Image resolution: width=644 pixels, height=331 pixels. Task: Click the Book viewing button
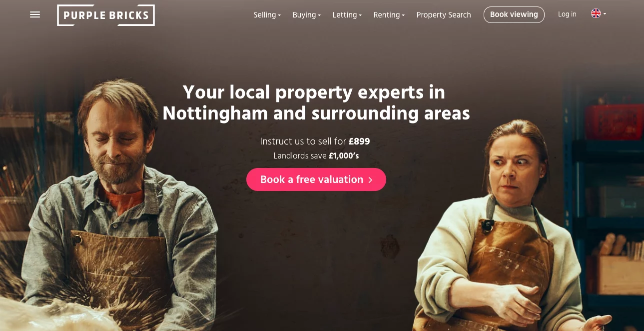tap(514, 14)
